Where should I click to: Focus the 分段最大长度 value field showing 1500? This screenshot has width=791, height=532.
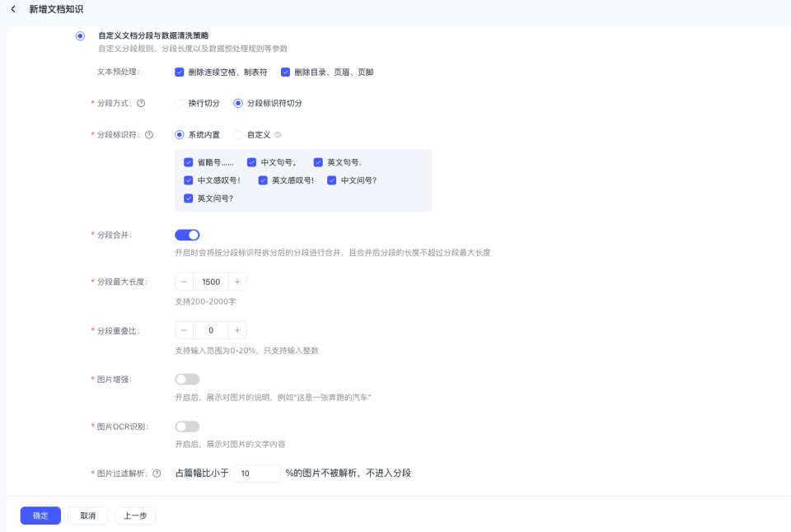tap(211, 282)
